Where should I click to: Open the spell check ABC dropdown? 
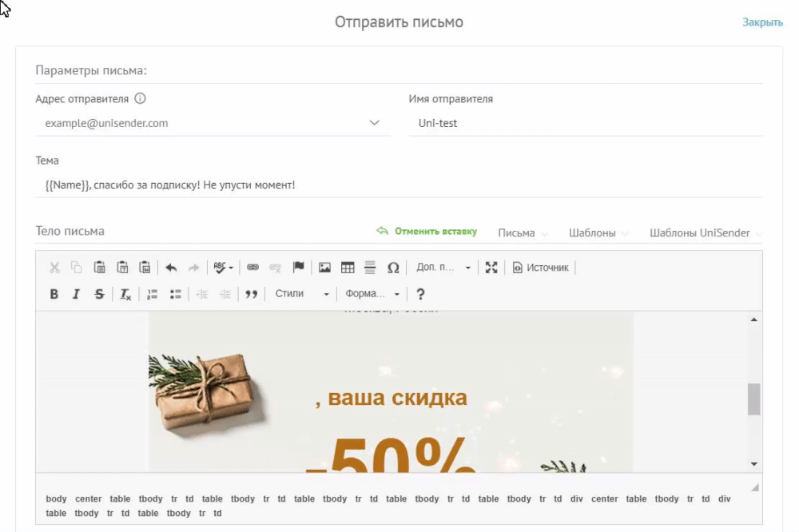pos(223,268)
